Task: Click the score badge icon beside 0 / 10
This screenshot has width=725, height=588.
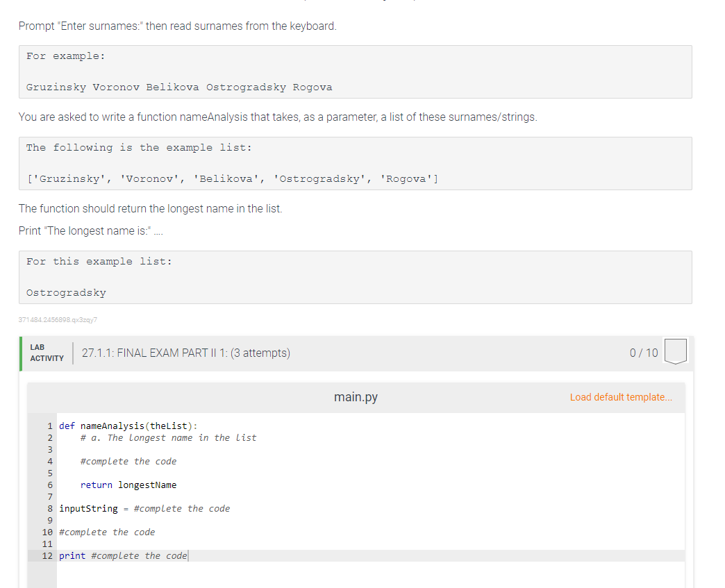Action: point(675,352)
